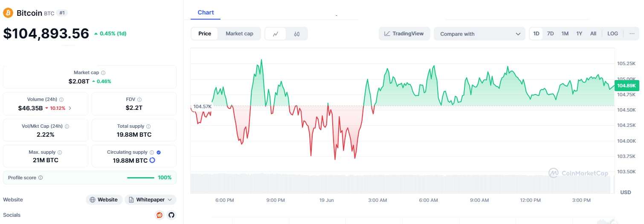Click the Market cap info icon

coord(103,73)
